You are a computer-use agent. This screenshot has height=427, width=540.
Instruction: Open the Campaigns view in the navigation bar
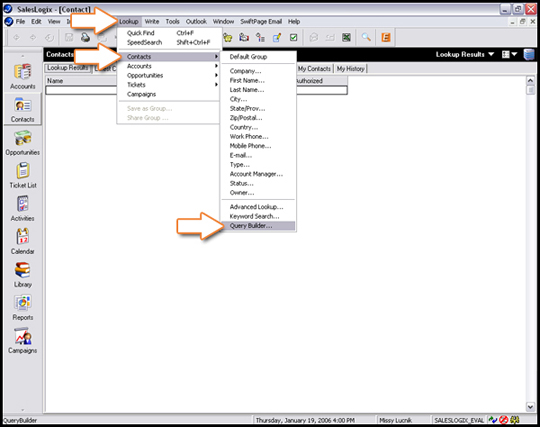pyautogui.click(x=23, y=341)
